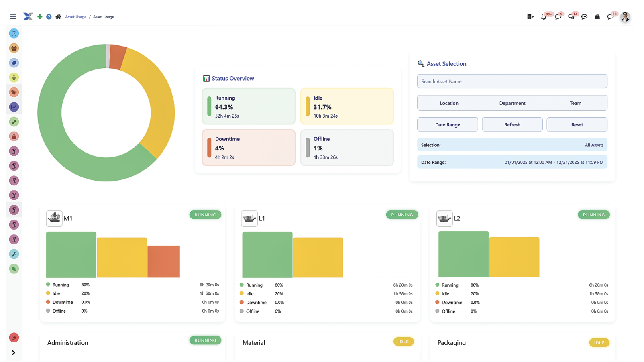The height and width of the screenshot is (362, 644).
Task: Open the green chat icon in the sidebar
Action: click(x=14, y=268)
